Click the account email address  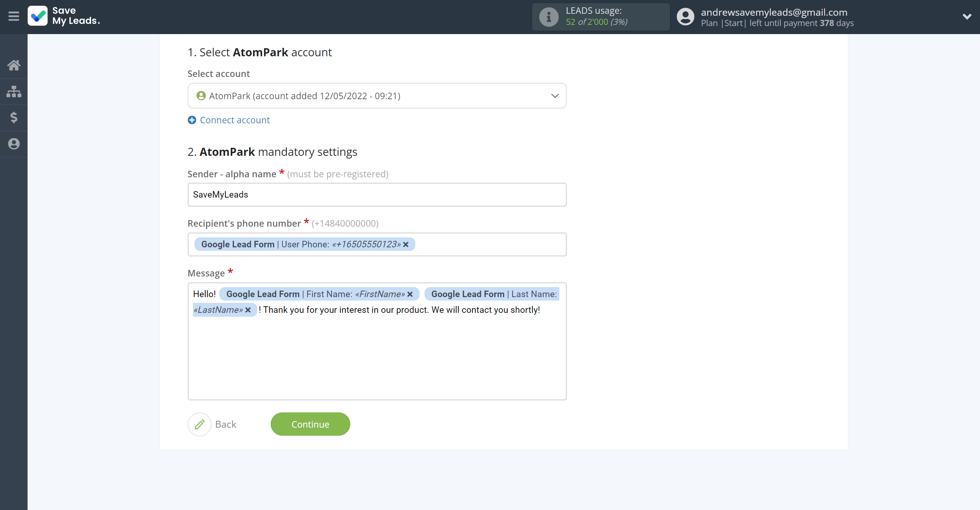[x=774, y=12]
